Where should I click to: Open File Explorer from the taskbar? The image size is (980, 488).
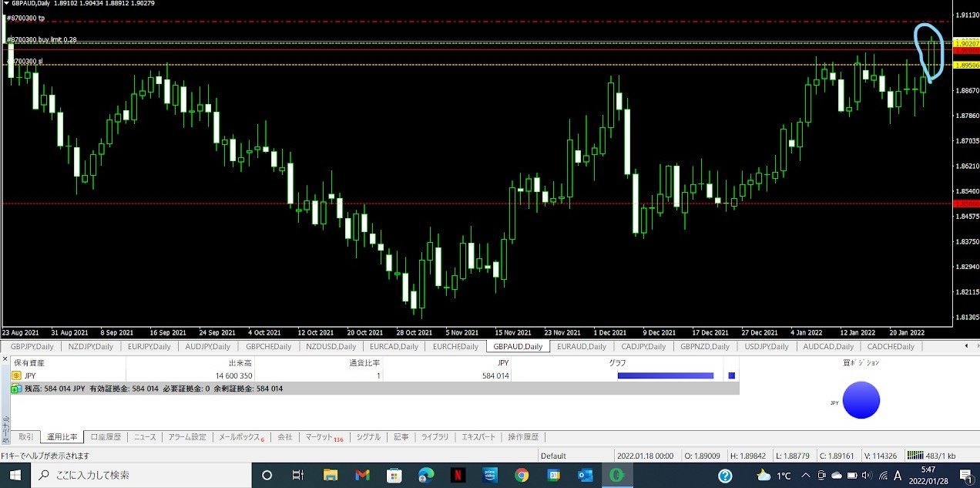331,475
